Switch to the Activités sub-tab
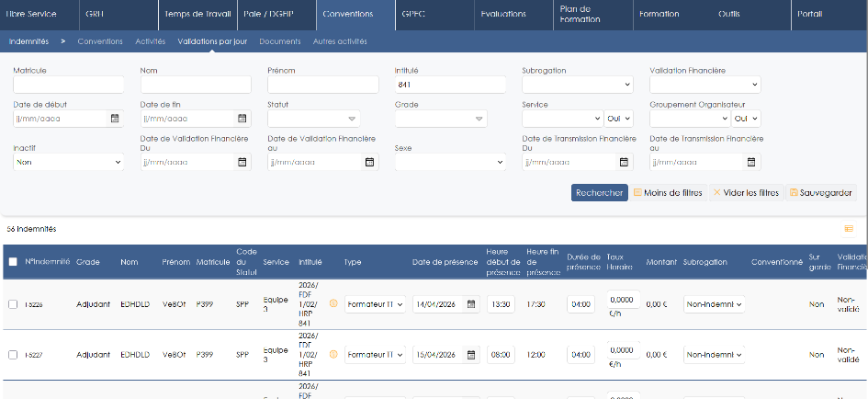This screenshot has height=399, width=868. 151,41
